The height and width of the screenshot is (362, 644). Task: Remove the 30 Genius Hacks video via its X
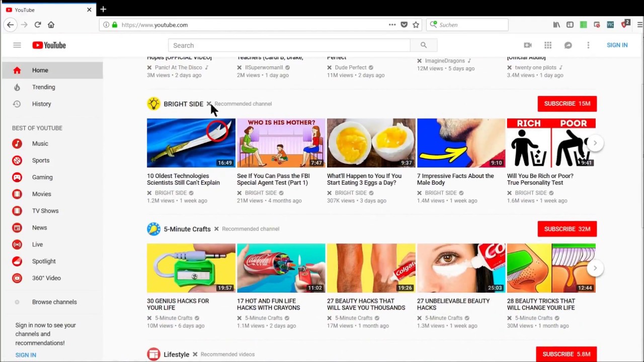coord(149,318)
